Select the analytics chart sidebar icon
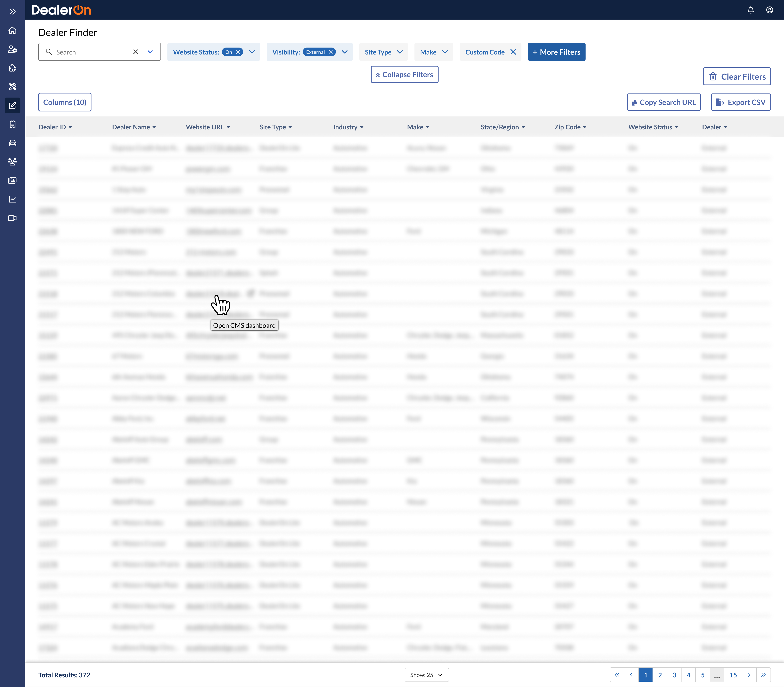Viewport: 784px width, 687px height. point(12,199)
